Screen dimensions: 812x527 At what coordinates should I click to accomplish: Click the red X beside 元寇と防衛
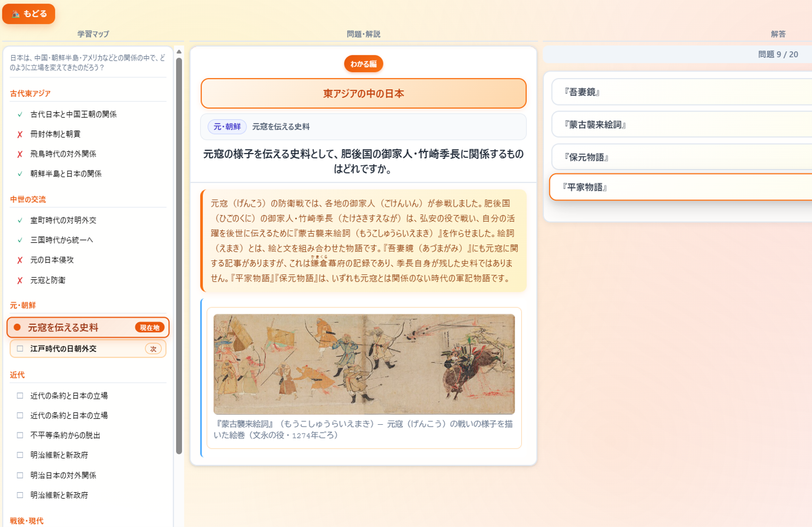tap(20, 281)
